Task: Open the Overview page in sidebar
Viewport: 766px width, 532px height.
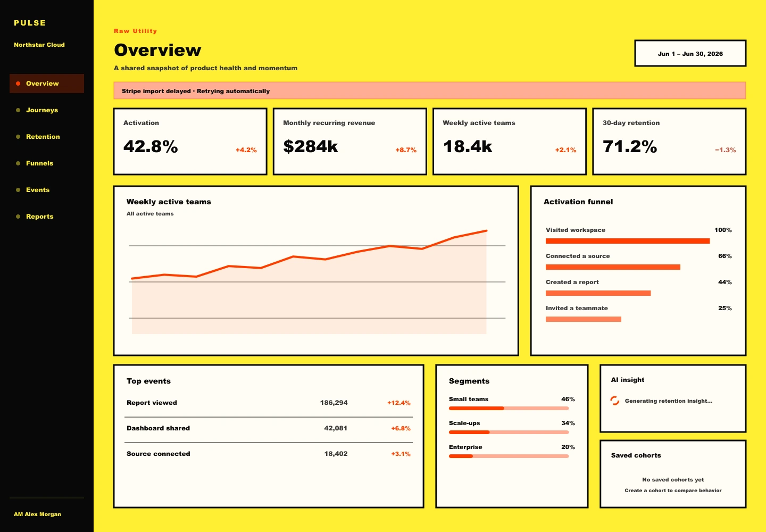Action: pyautogui.click(x=47, y=84)
